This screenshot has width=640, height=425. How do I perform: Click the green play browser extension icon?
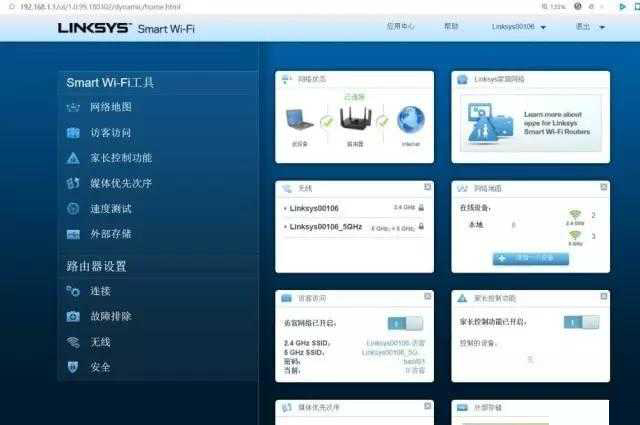point(622,7)
